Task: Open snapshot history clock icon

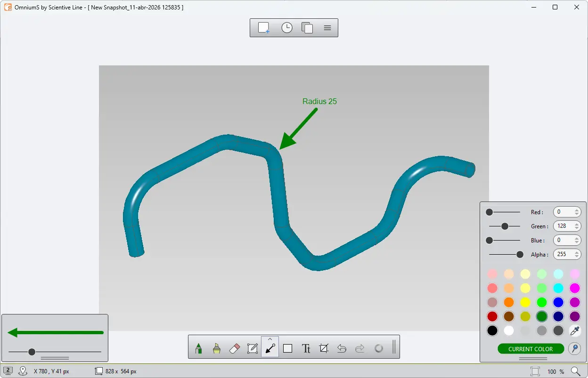Action: pos(287,28)
